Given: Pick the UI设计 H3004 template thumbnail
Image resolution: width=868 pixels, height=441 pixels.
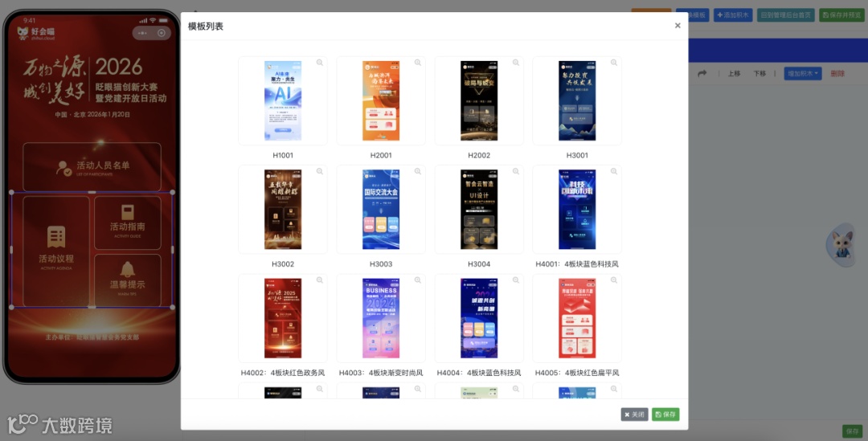Looking at the screenshot, I should [x=479, y=209].
